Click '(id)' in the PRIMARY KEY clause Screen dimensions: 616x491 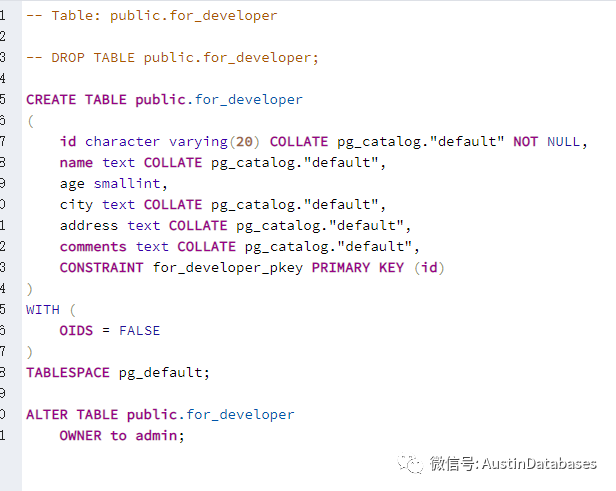(x=429, y=268)
